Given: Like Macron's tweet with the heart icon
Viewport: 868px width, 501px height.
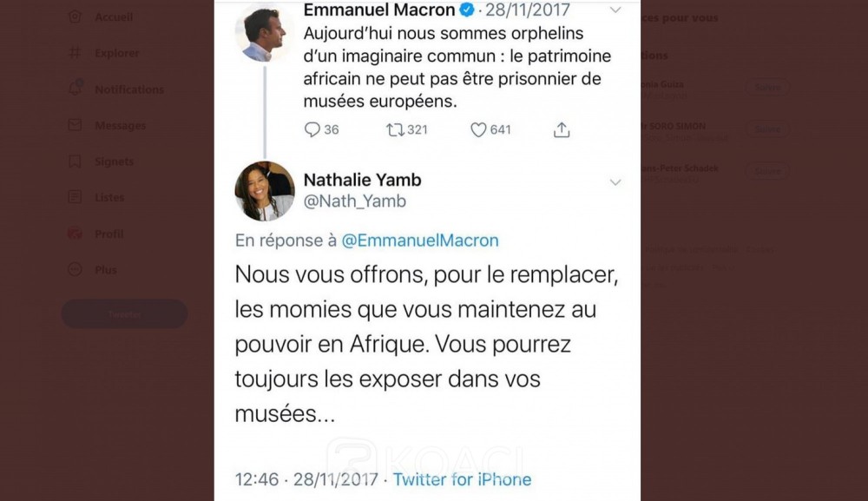Looking at the screenshot, I should pyautogui.click(x=478, y=130).
